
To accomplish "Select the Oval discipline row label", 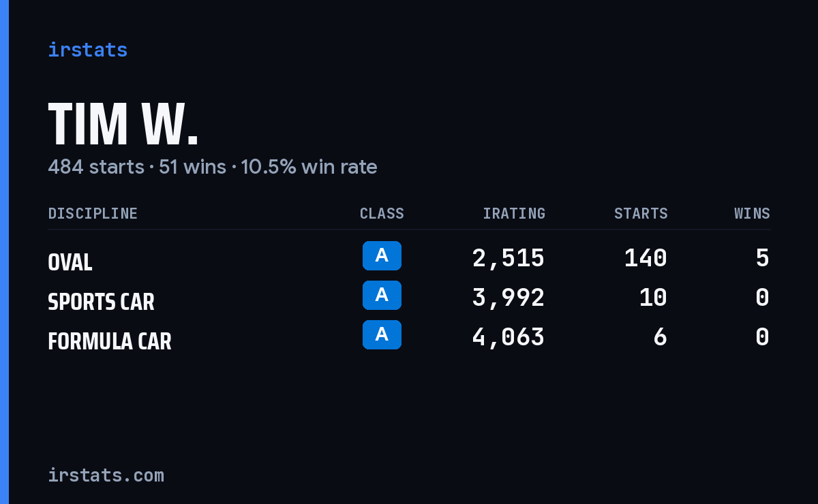I will click(70, 262).
